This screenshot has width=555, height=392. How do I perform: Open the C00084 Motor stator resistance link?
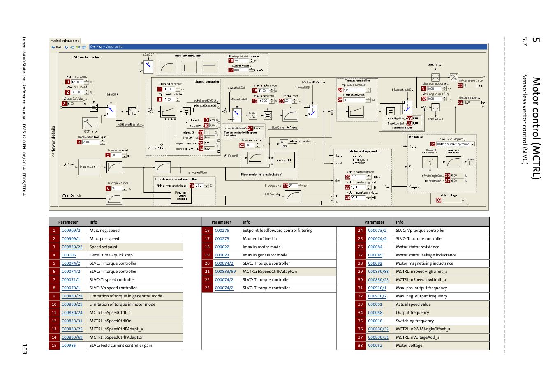point(375,247)
